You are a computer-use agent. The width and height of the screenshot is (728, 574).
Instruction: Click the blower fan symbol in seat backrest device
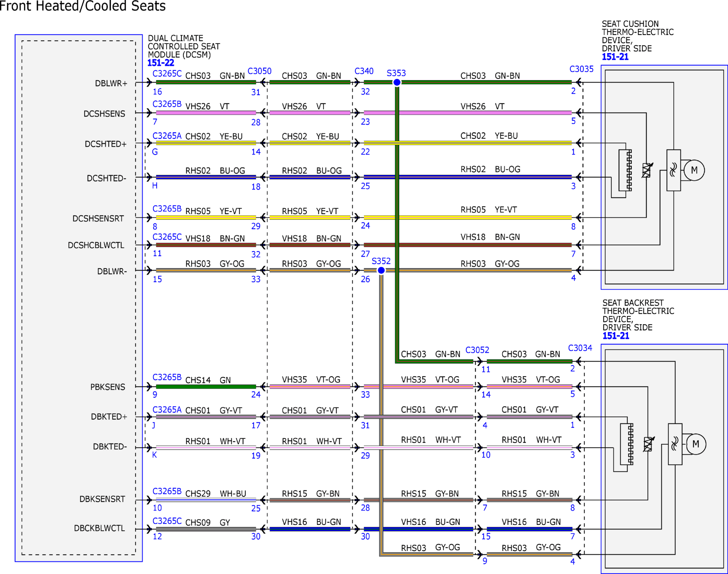675,444
